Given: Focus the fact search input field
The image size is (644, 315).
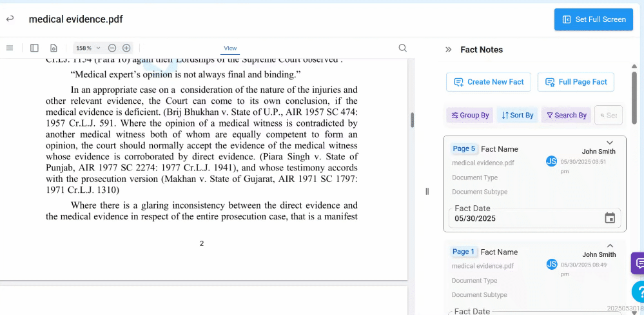Looking at the screenshot, I should [x=609, y=115].
